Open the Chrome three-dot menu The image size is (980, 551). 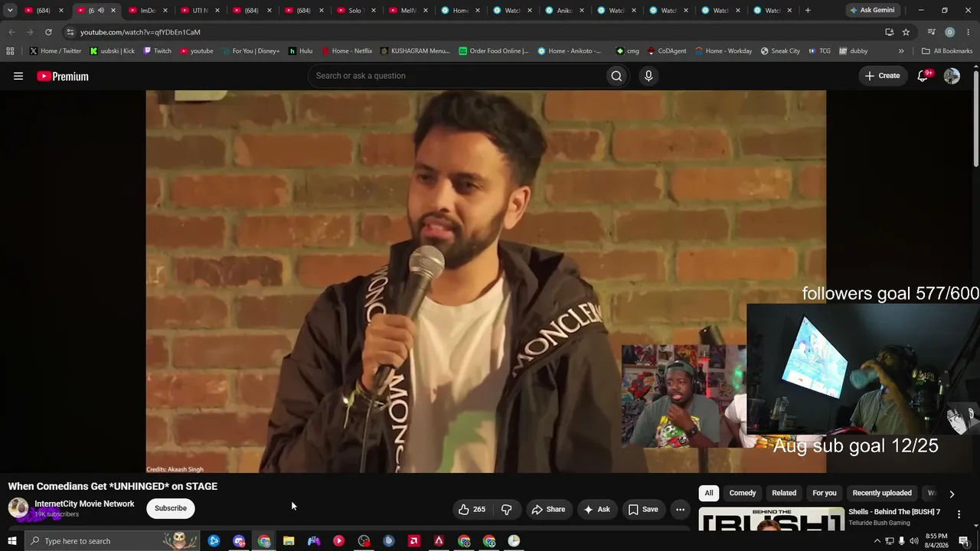click(968, 32)
